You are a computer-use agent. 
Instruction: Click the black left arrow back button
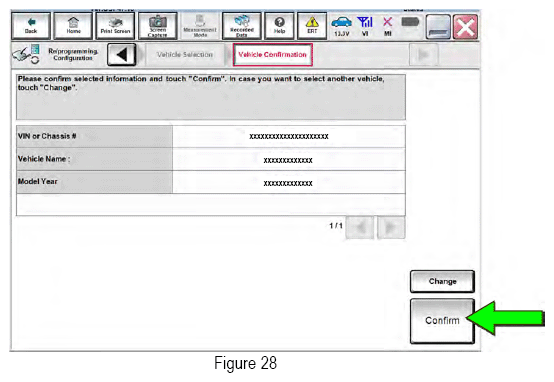(x=122, y=55)
